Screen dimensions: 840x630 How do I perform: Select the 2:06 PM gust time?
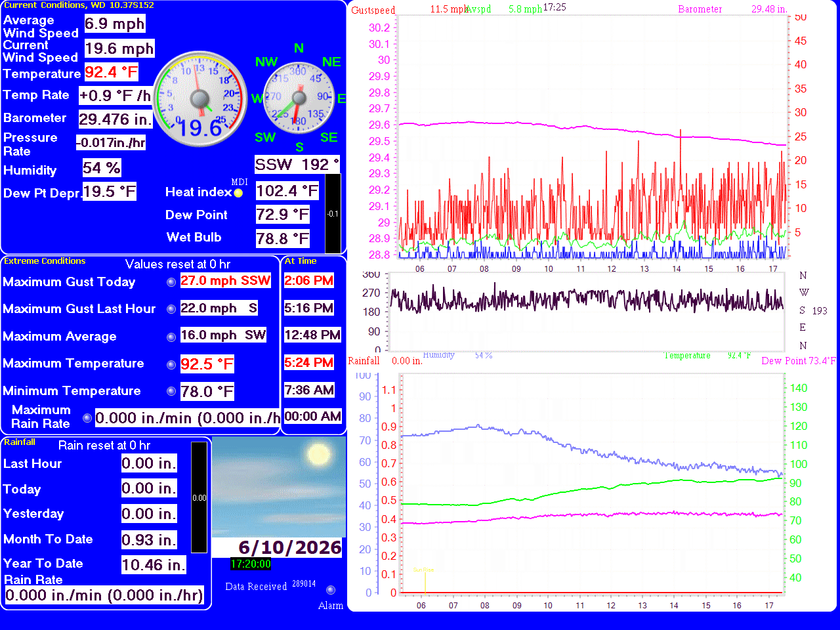pos(309,280)
